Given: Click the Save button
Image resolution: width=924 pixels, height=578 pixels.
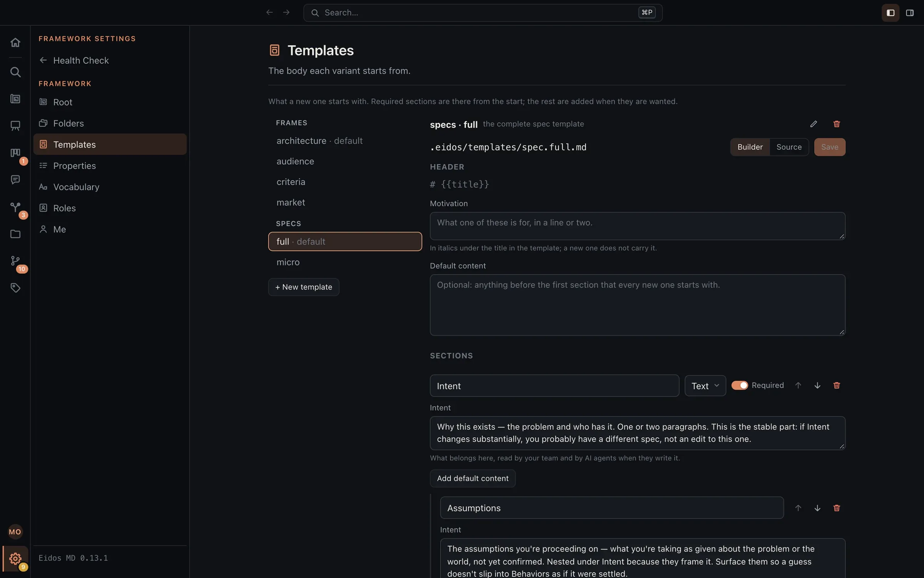Looking at the screenshot, I should coord(830,147).
